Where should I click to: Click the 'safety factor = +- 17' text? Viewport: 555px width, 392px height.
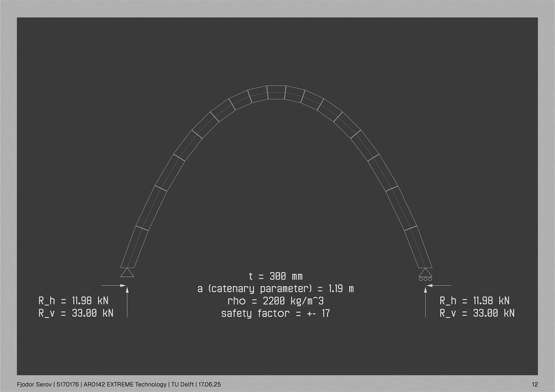coord(275,313)
